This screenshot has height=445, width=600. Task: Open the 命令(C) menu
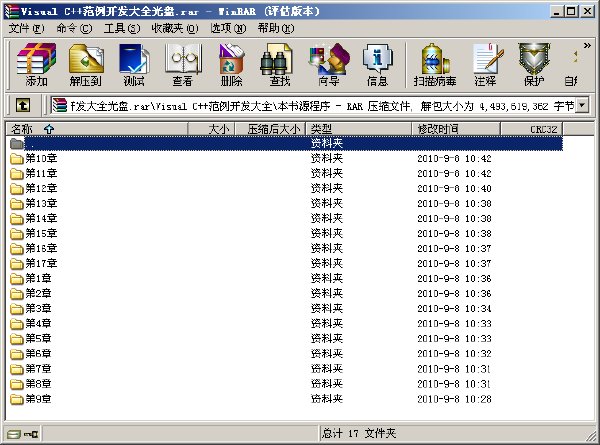(74, 28)
